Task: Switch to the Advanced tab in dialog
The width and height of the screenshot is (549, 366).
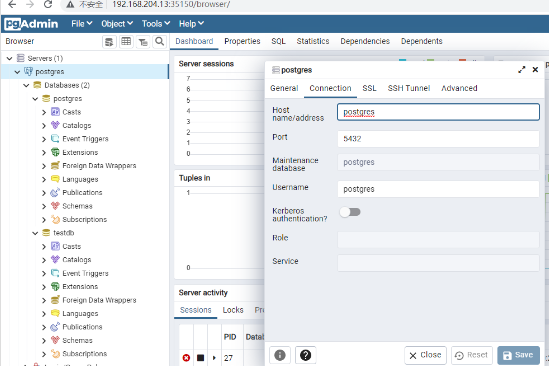Action: pos(459,88)
